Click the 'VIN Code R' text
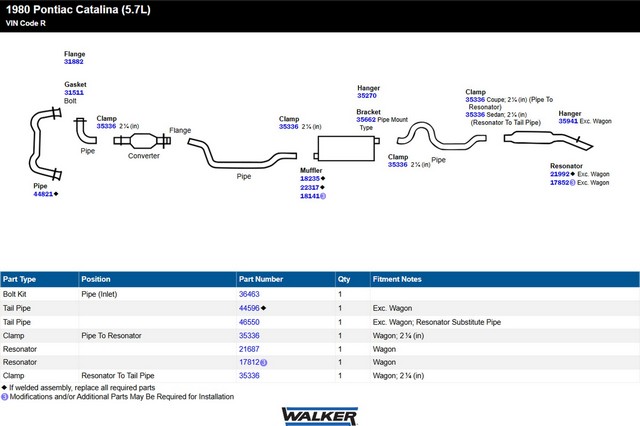Image resolution: width=640 pixels, height=426 pixels. pyautogui.click(x=25, y=23)
